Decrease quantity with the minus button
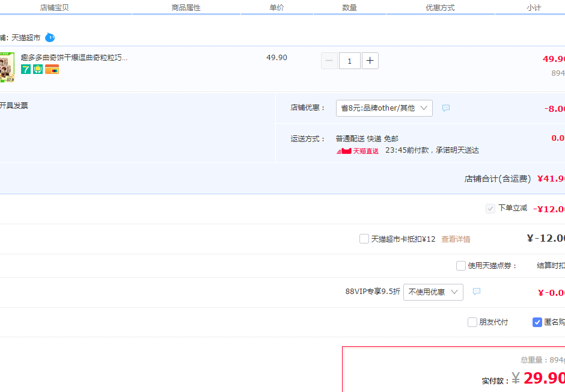 click(329, 61)
